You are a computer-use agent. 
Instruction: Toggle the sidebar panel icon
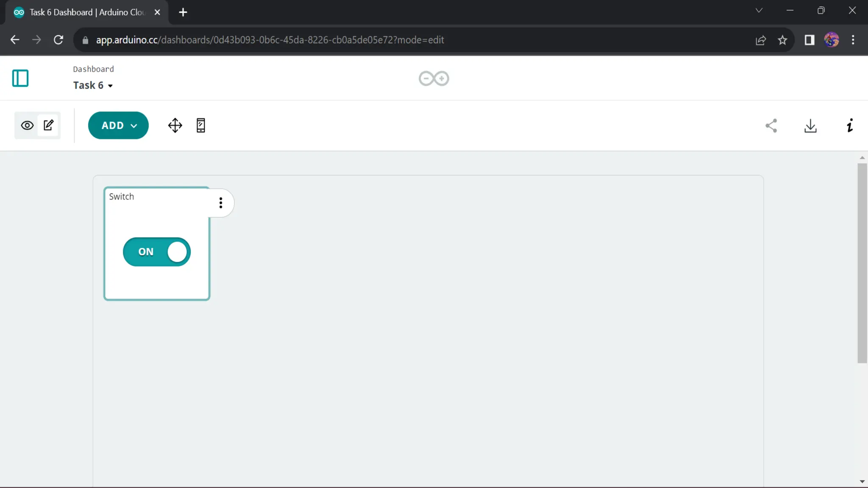point(20,78)
